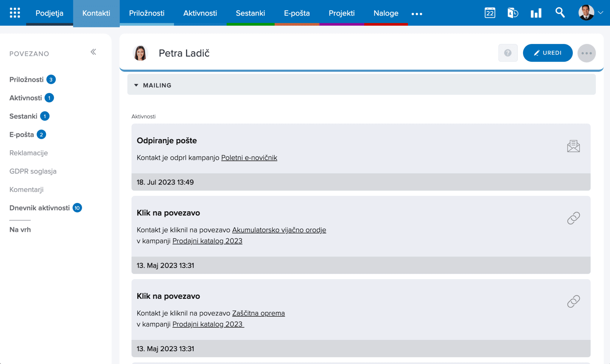Open the round more-actions ellipsis button
This screenshot has width=610, height=364.
[586, 53]
